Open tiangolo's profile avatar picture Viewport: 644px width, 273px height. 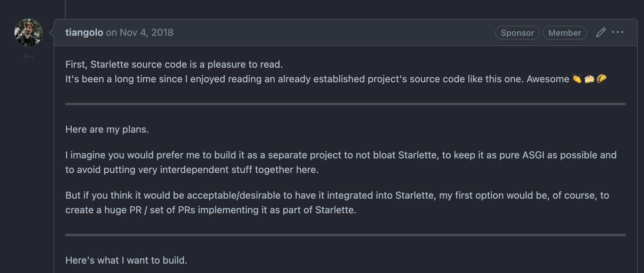(29, 33)
